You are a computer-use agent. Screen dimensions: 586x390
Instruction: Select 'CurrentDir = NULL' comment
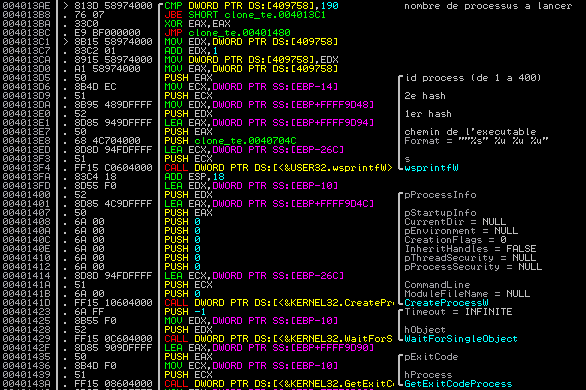coord(455,222)
